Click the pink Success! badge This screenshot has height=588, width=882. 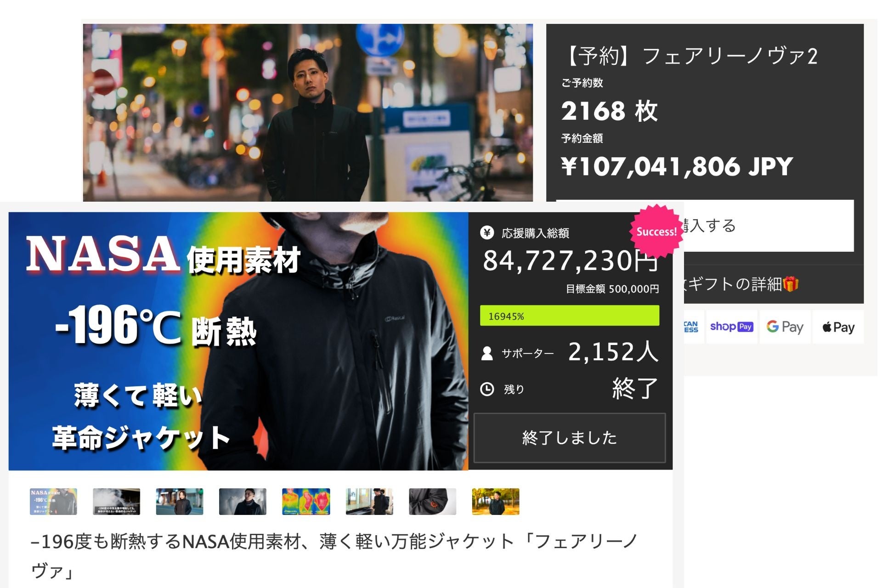(656, 231)
